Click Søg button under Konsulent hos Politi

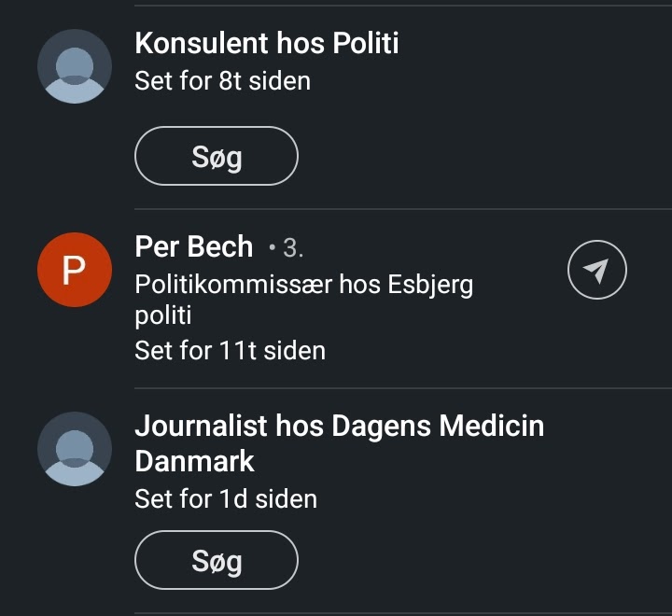217,156
